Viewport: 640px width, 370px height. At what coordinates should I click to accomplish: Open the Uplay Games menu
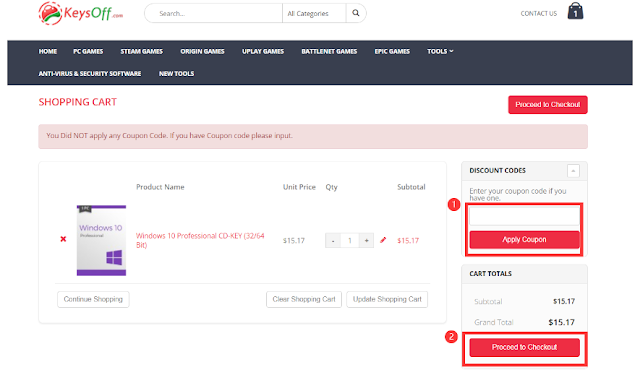263,51
